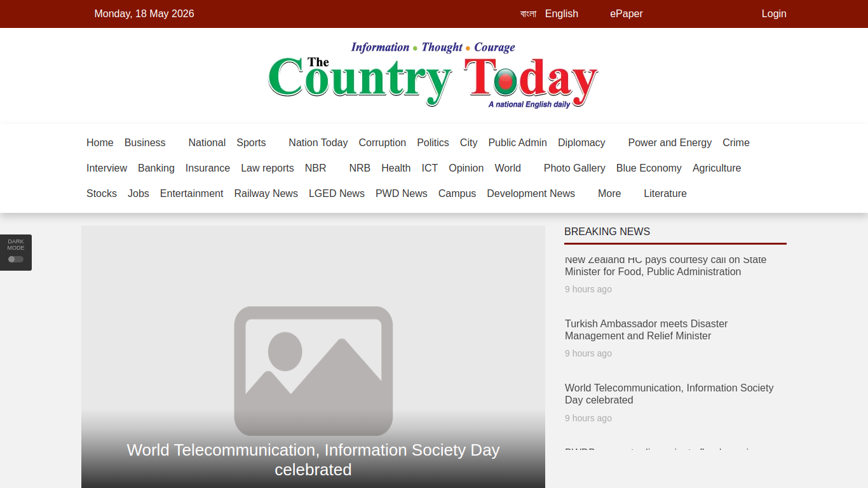Open Nation Today section
The image size is (868, 488).
pyautogui.click(x=318, y=143)
